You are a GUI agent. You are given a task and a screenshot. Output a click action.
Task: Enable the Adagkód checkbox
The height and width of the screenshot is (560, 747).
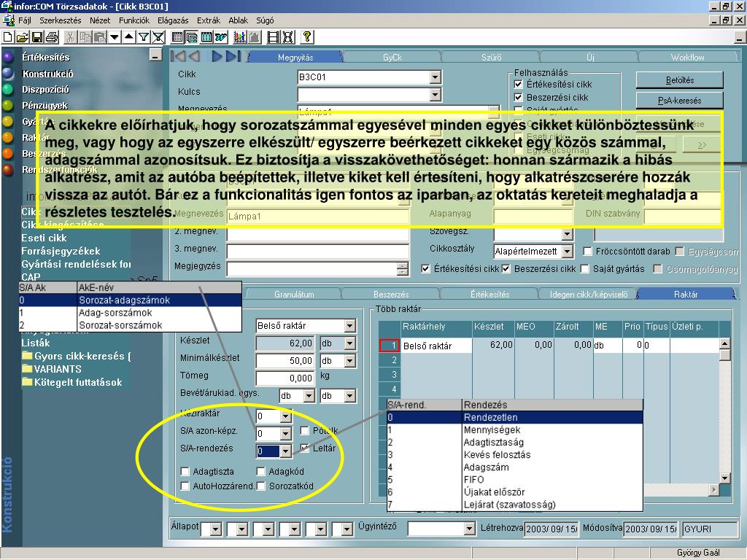pyautogui.click(x=260, y=472)
